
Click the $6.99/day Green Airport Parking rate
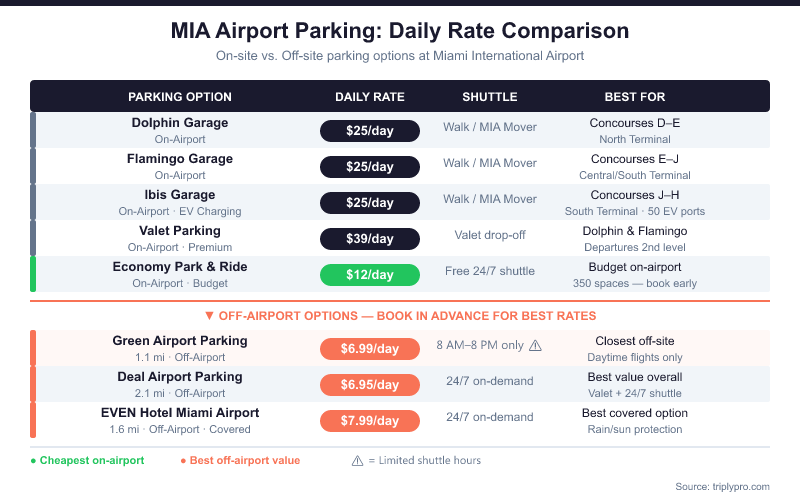(x=370, y=349)
